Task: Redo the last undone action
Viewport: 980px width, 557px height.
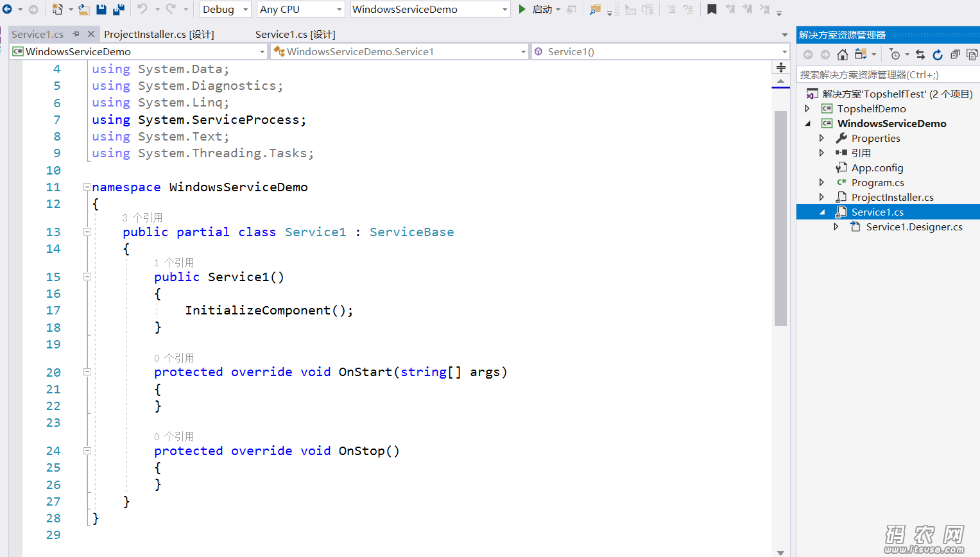Action: tap(171, 10)
